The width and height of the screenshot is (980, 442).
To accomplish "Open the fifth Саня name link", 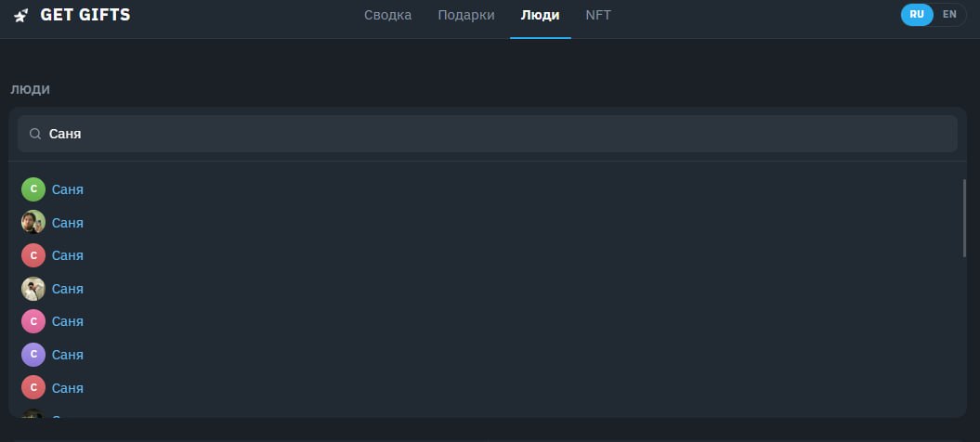I will (x=68, y=321).
